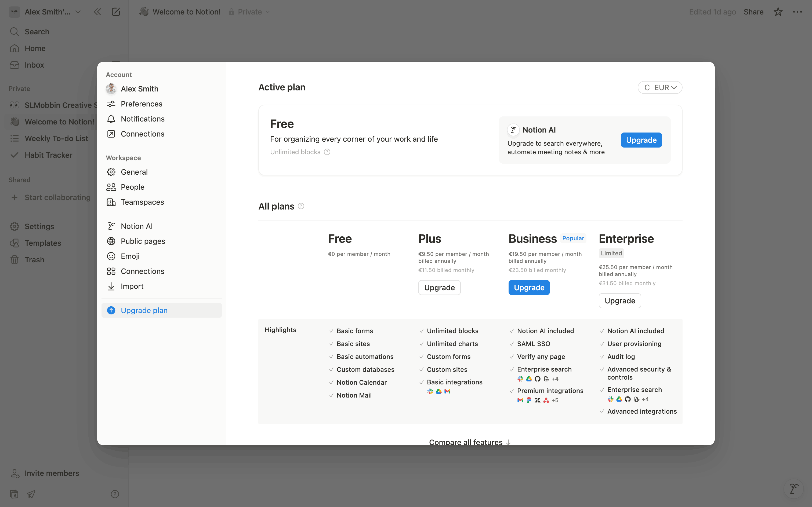
Task: Open the EUR currency dropdown
Action: click(x=660, y=87)
